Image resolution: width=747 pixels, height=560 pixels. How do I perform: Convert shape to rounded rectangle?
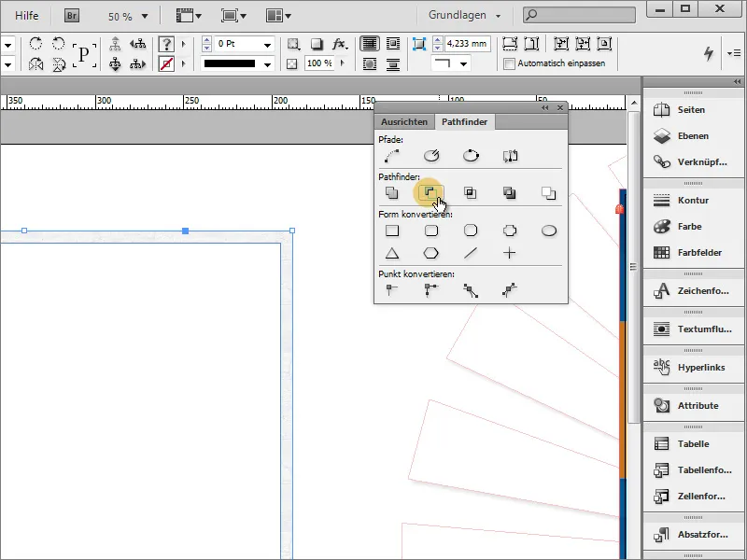pos(431,231)
